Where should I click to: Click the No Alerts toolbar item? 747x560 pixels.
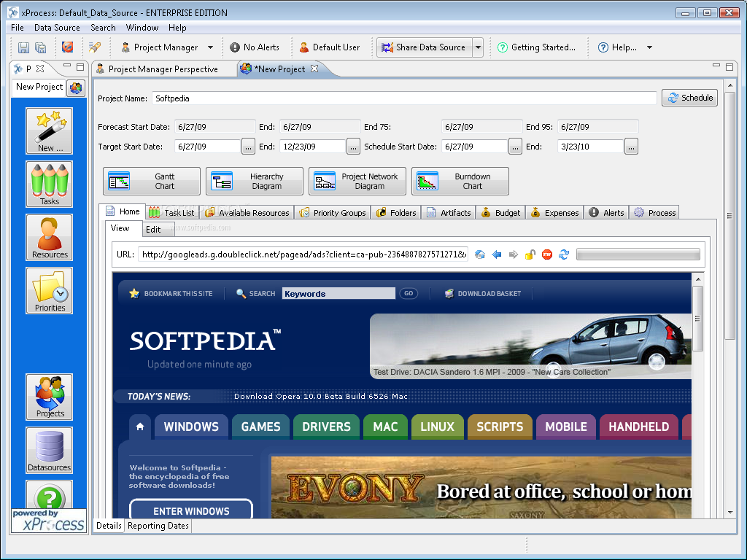[x=255, y=47]
